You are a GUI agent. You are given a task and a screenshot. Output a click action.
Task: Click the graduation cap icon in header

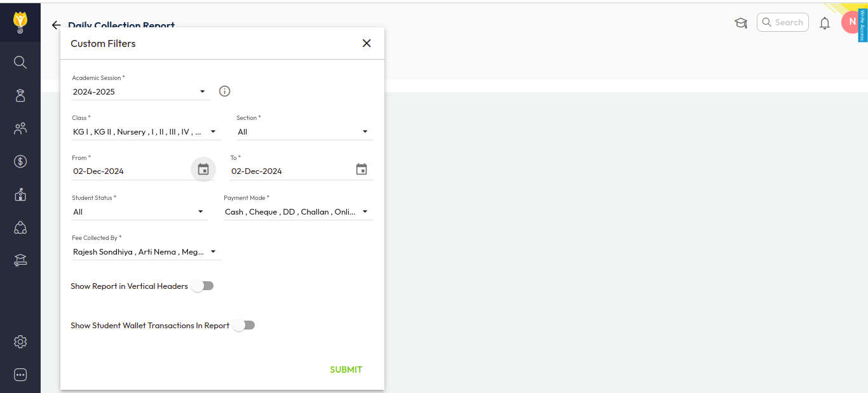(740, 23)
